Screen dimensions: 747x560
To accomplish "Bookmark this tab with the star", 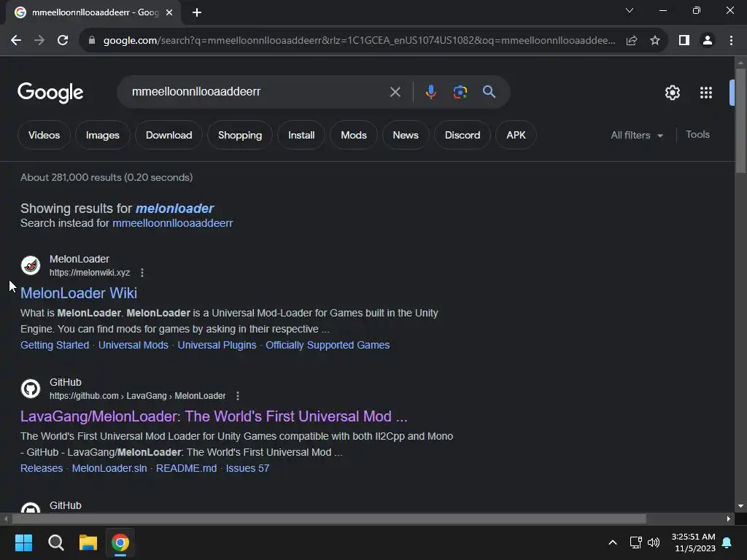I will (655, 41).
